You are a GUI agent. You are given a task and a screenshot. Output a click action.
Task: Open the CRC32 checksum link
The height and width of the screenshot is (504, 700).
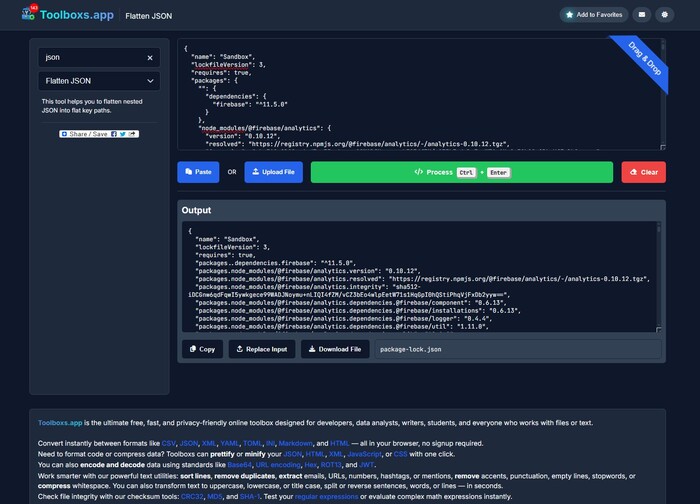[x=192, y=496]
